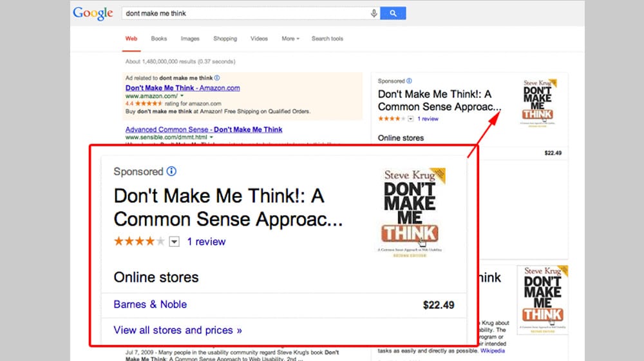Open the Images tab
This screenshot has width=644, height=361.
pos(190,39)
